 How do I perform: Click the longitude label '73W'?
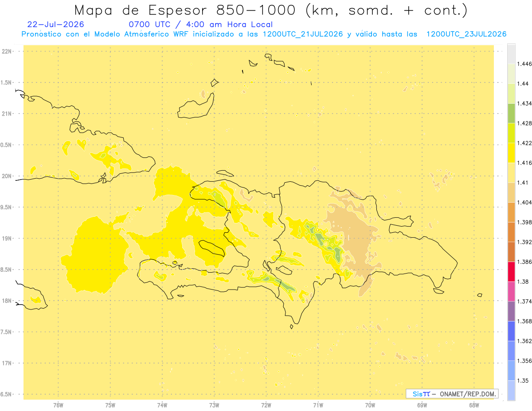click(x=214, y=405)
